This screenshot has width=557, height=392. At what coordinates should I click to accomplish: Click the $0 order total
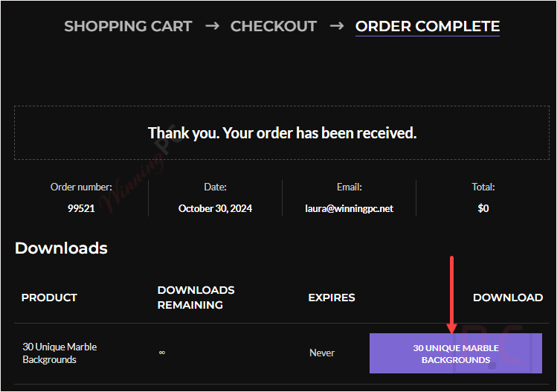pos(483,208)
